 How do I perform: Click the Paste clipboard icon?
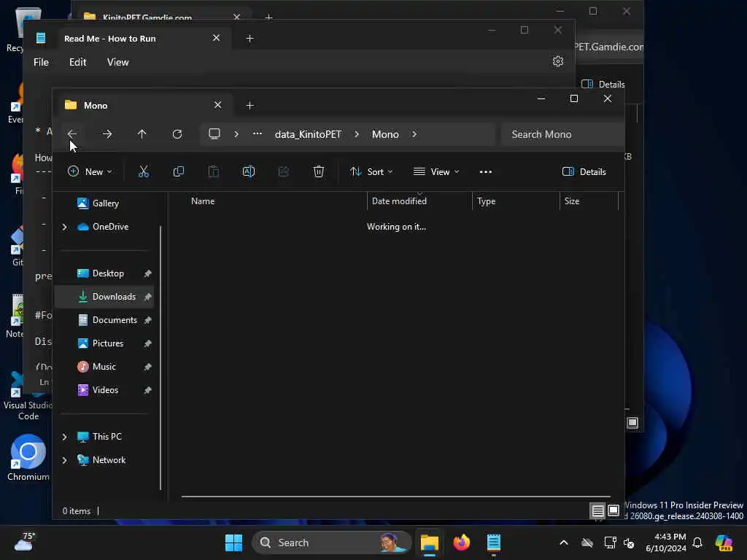(214, 172)
